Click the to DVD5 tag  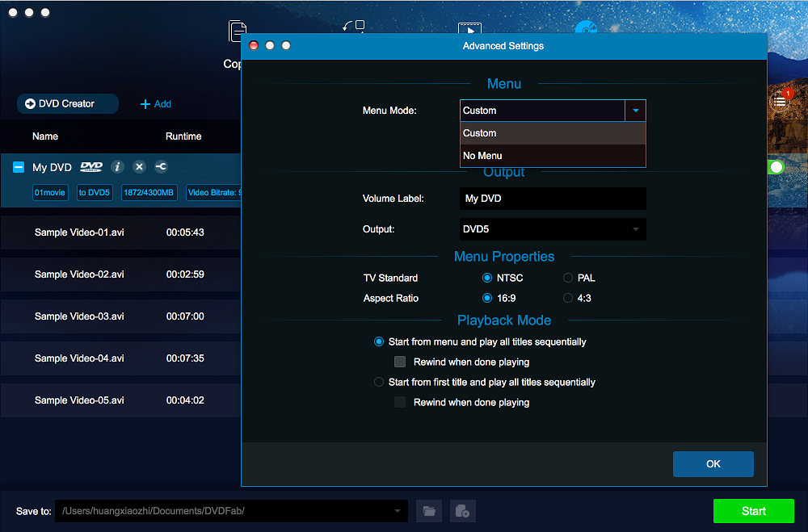95,193
